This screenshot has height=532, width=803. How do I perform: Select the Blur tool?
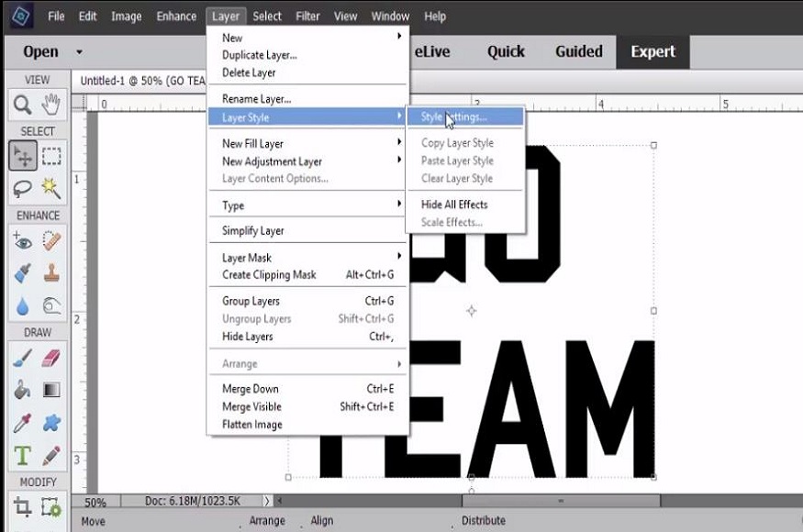[x=23, y=306]
